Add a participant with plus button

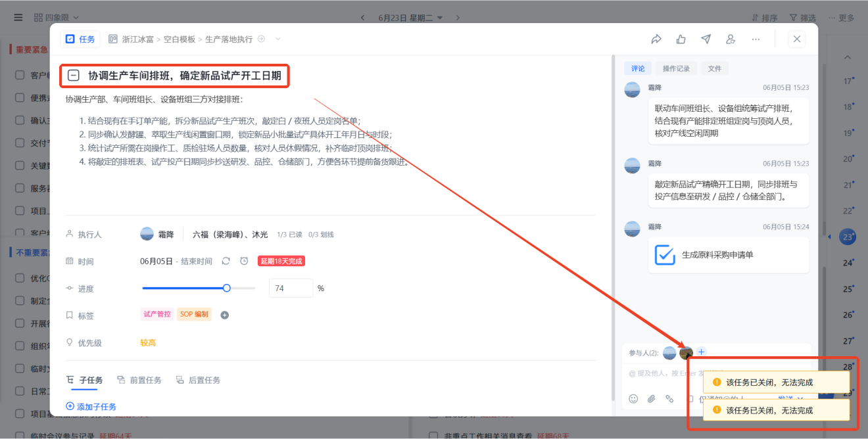701,352
